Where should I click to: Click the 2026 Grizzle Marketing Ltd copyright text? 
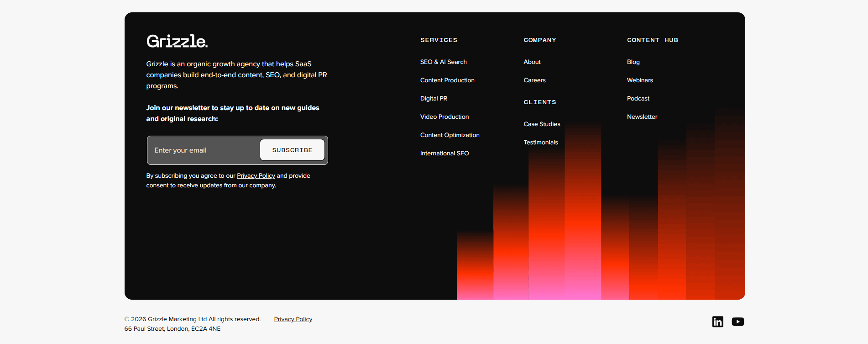point(192,319)
